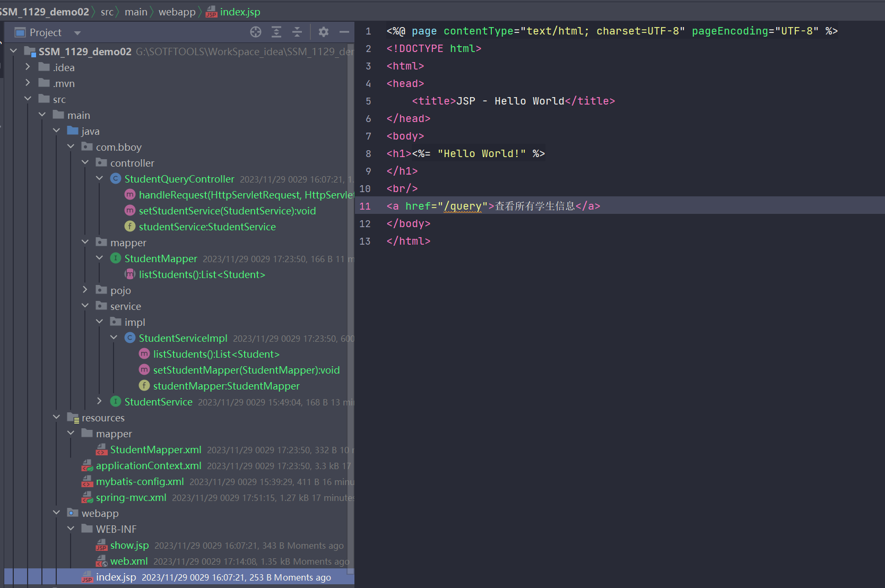The width and height of the screenshot is (885, 588).
Task: Open the Project view dropdown arrow
Action: [x=77, y=33]
